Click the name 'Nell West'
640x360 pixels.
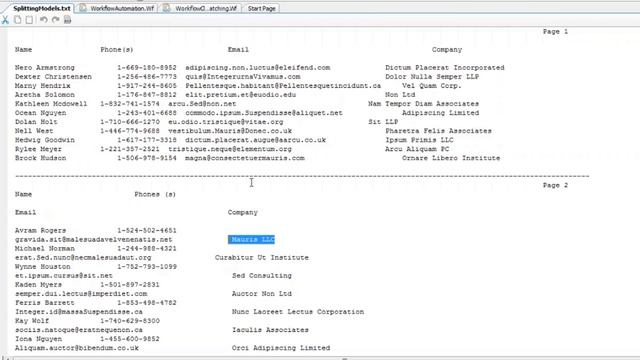click(34, 131)
